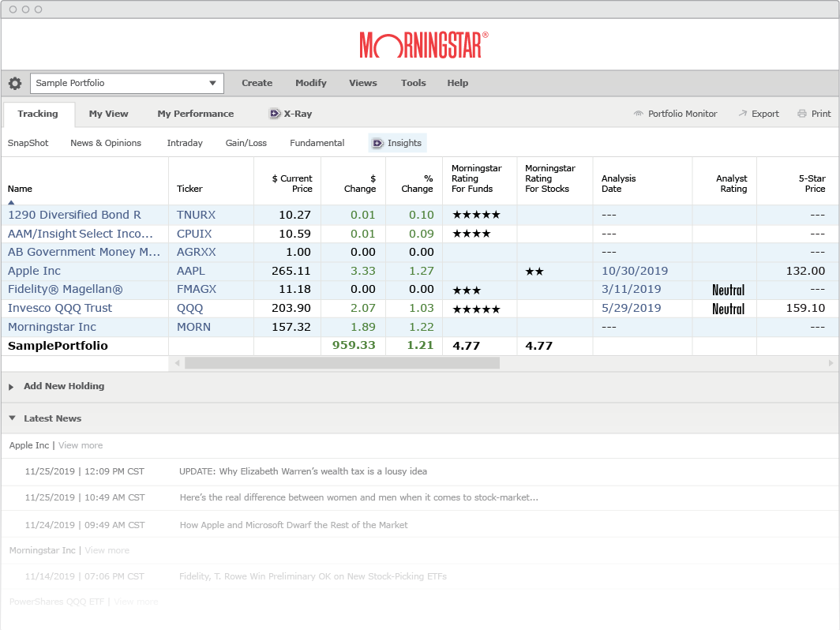Click the Export arrow icon
This screenshot has height=630, width=840.
point(742,114)
